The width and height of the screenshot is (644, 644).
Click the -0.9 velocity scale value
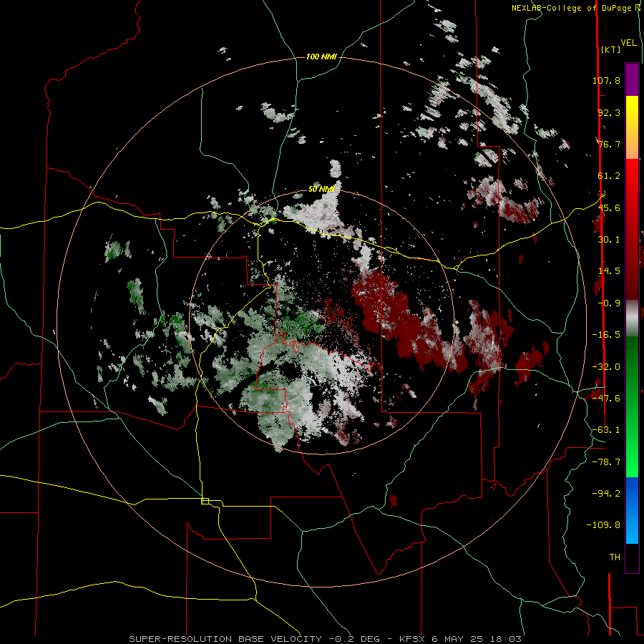click(x=609, y=303)
